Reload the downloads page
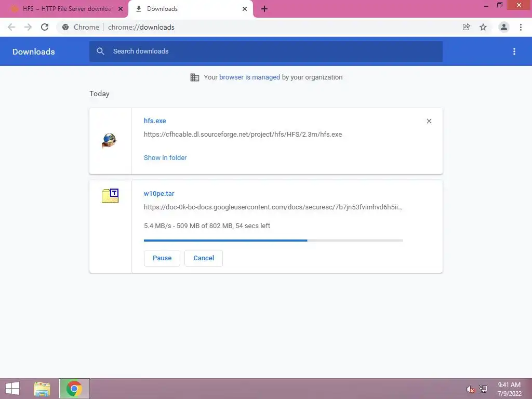Screen dimensions: 532x399 click(x=45, y=27)
